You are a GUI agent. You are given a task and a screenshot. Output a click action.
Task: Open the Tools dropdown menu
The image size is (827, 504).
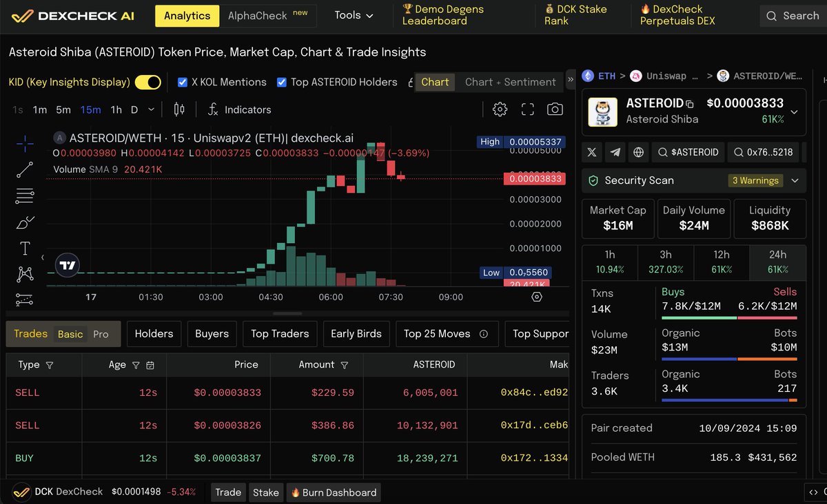(x=354, y=15)
